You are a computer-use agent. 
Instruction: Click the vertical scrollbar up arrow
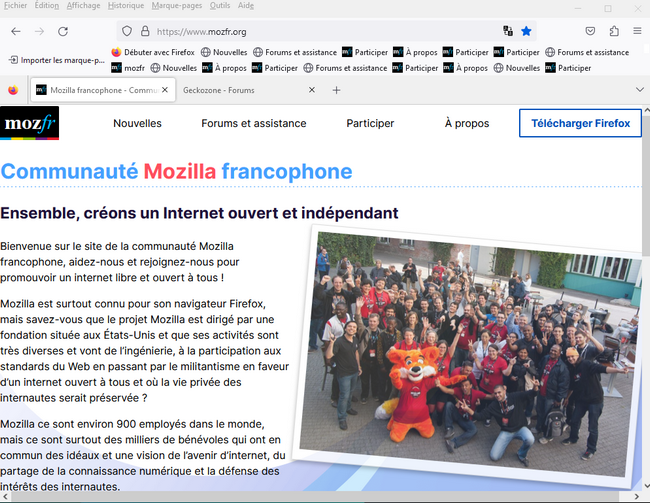click(646, 111)
